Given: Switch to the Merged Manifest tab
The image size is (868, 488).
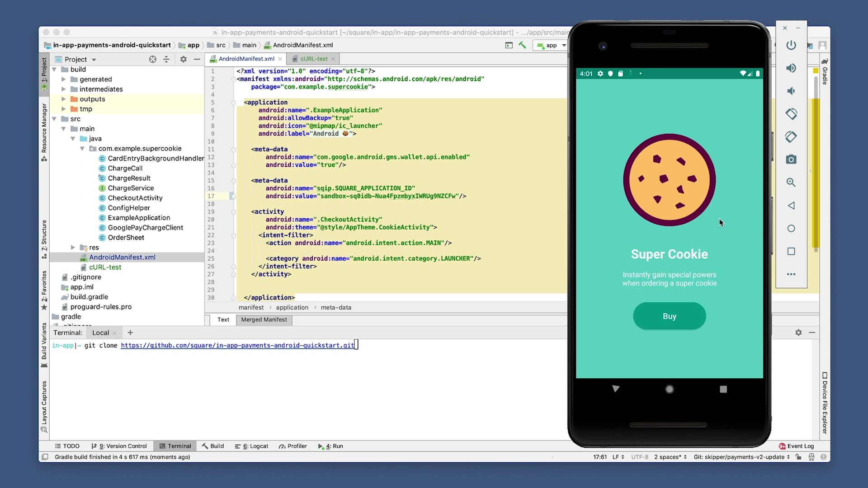Looking at the screenshot, I should pos(264,319).
